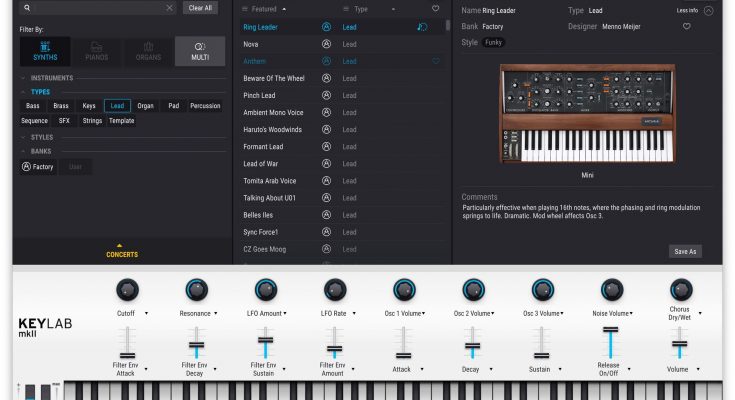Click the Arturia logo icon next to Nova
735x400 pixels.
coord(326,45)
